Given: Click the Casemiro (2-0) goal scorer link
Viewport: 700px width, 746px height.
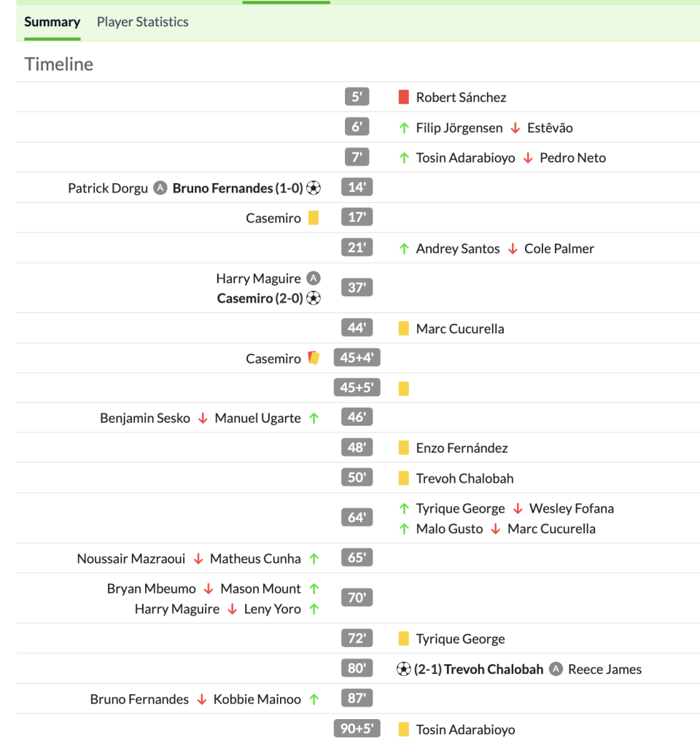Looking at the screenshot, I should [x=260, y=298].
